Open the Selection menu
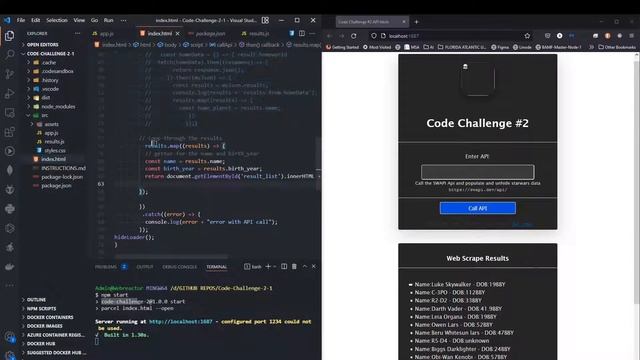This screenshot has height=360, width=640. [x=57, y=20]
